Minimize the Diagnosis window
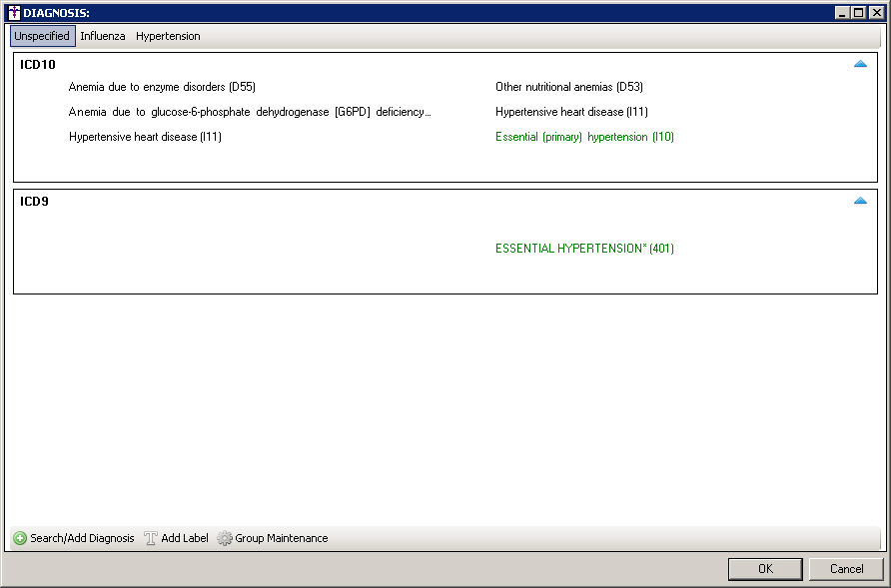891x588 pixels. (x=842, y=13)
